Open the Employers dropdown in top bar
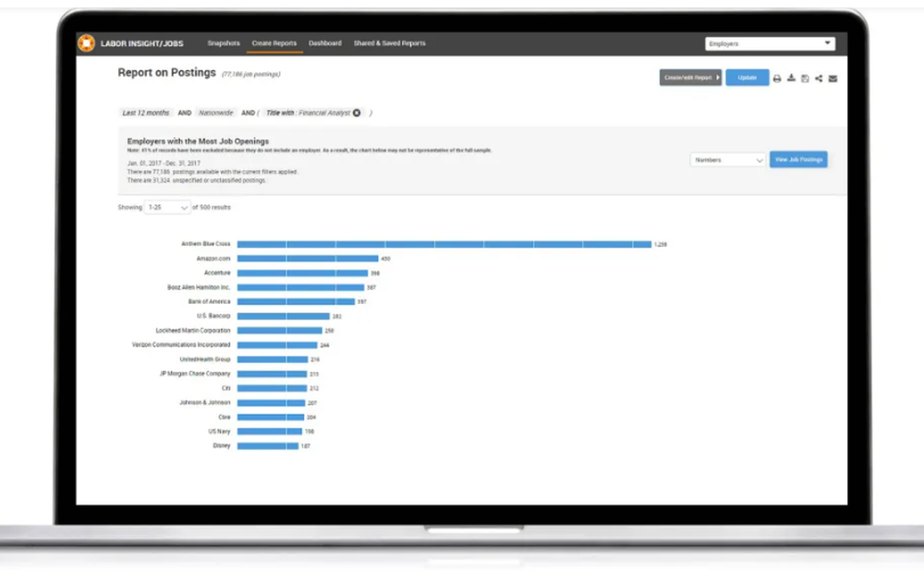Screen dimensions: 924x571 pyautogui.click(x=770, y=43)
